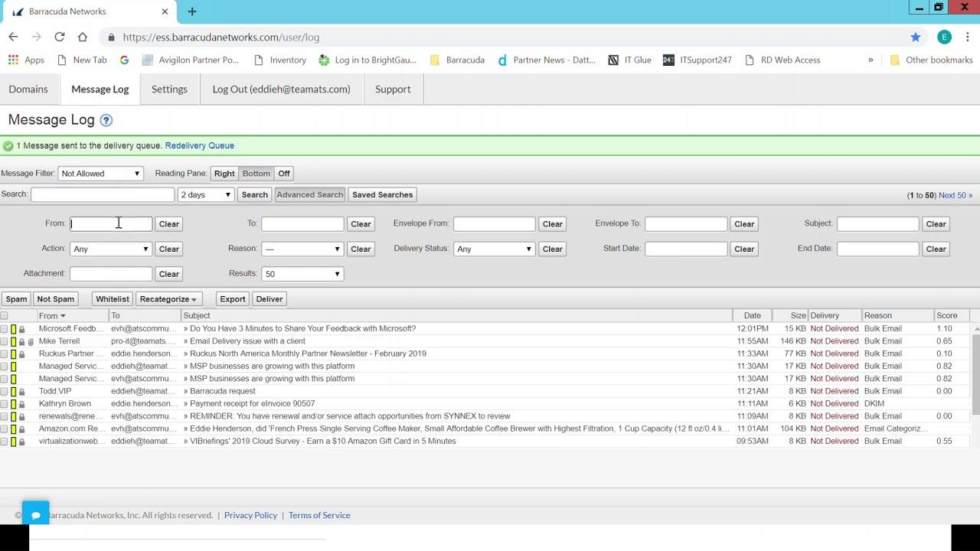The image size is (980, 551).
Task: Deliver the selected messages
Action: pos(269,299)
